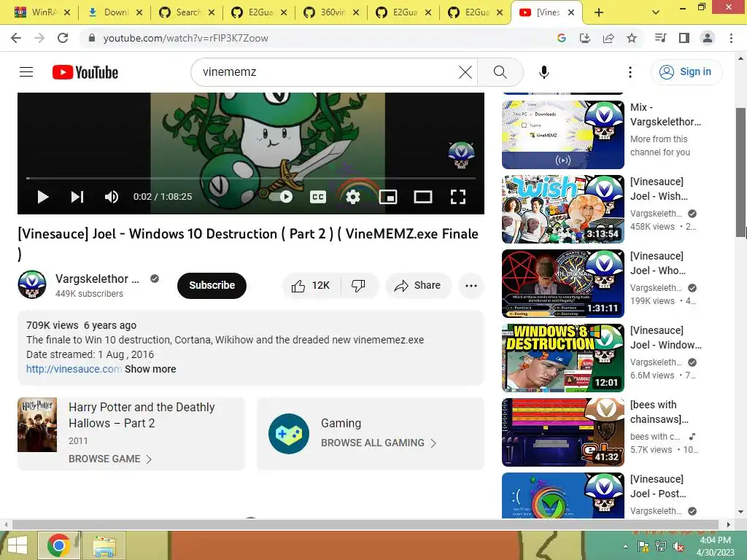Open the Gaming category icon
Image resolution: width=747 pixels, height=560 pixels.
pos(288,434)
